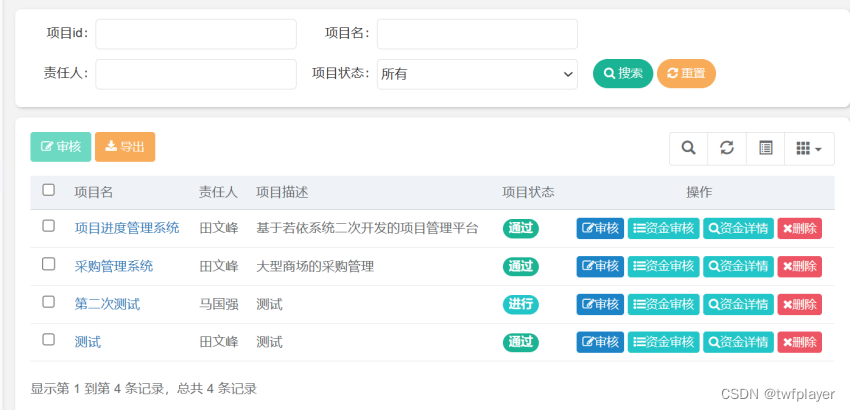Click 删除 in the last 测试 row
Screen dimensions: 850x411
point(800,342)
